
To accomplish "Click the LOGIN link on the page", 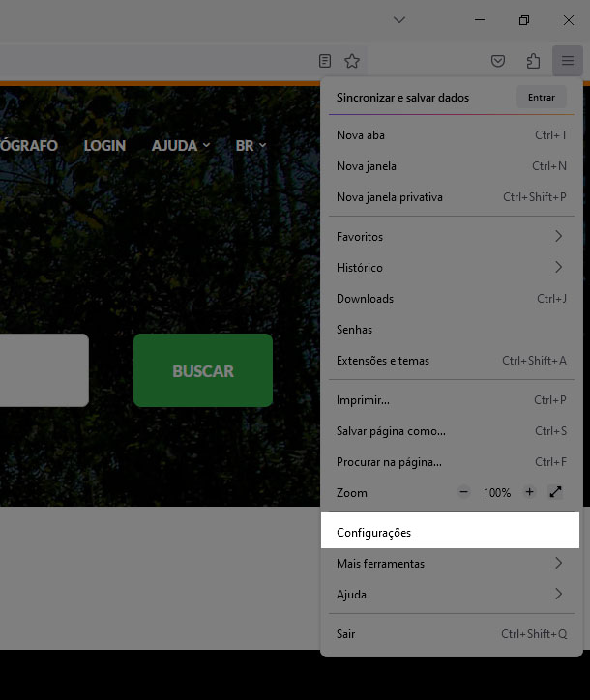I will tap(105, 146).
